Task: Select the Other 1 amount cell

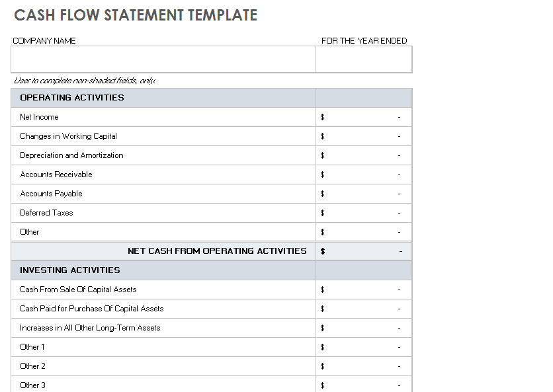Action: click(x=364, y=347)
